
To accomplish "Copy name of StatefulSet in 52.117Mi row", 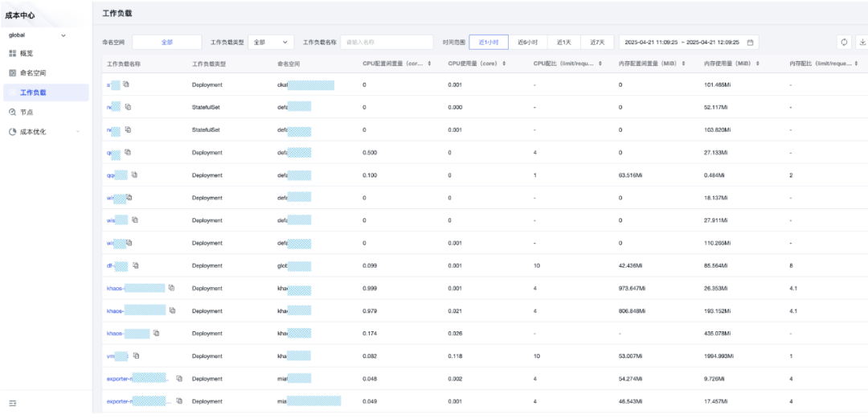I will 128,107.
